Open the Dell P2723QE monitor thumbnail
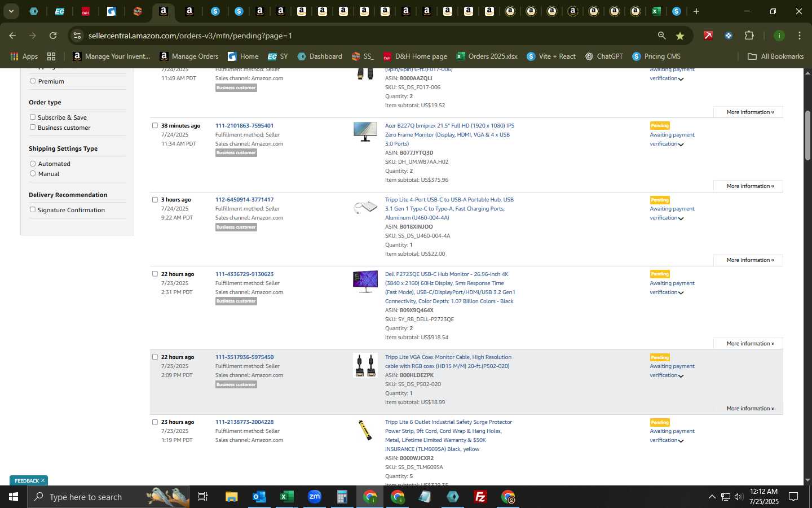 click(365, 282)
